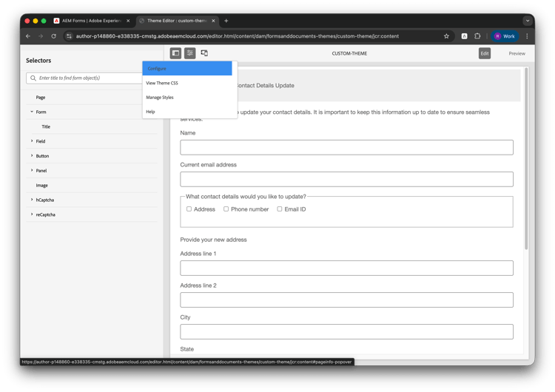The width and height of the screenshot is (555, 392).
Task: Click the browser address bar URL
Action: coord(237,36)
